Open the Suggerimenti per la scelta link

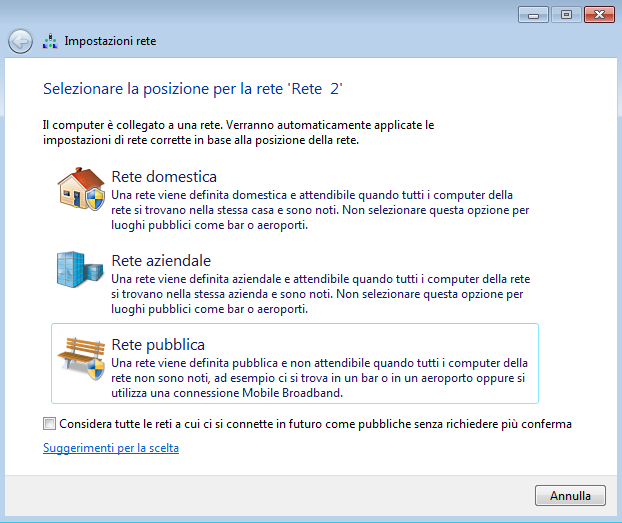tap(111, 448)
